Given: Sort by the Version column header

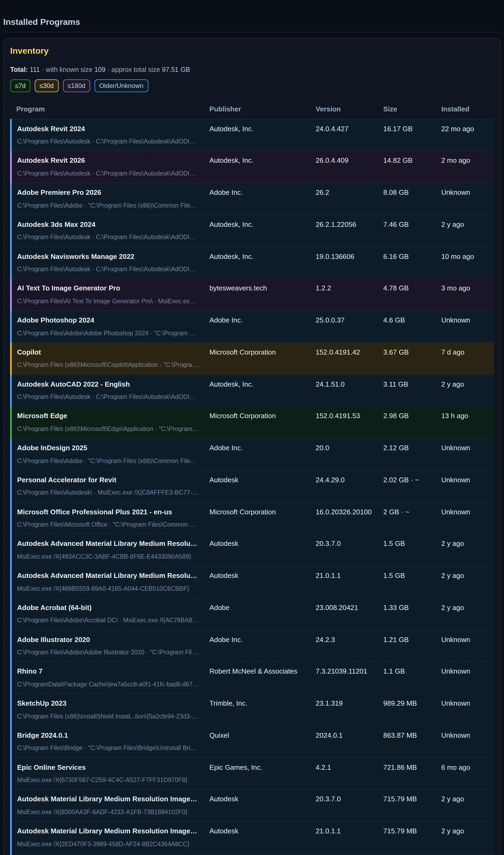Looking at the screenshot, I should [328, 109].
